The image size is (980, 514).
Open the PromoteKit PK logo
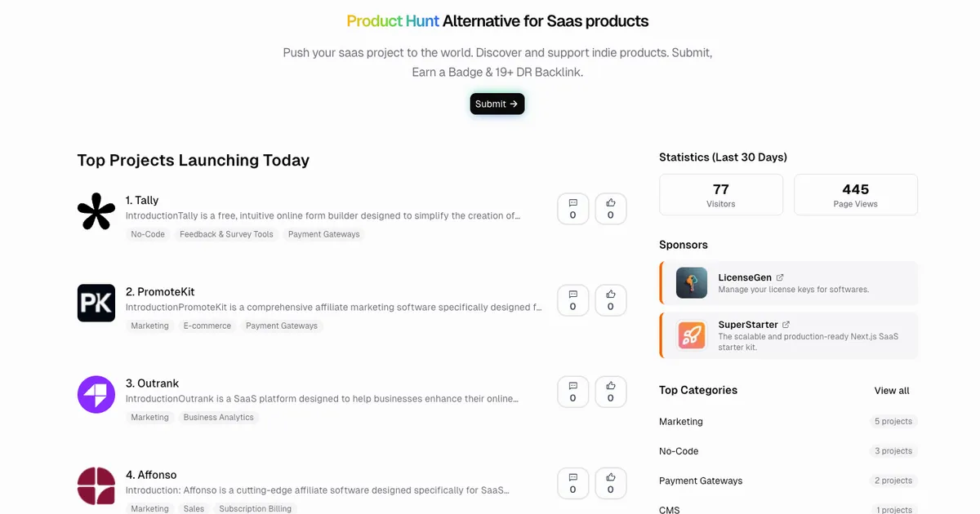(x=96, y=304)
